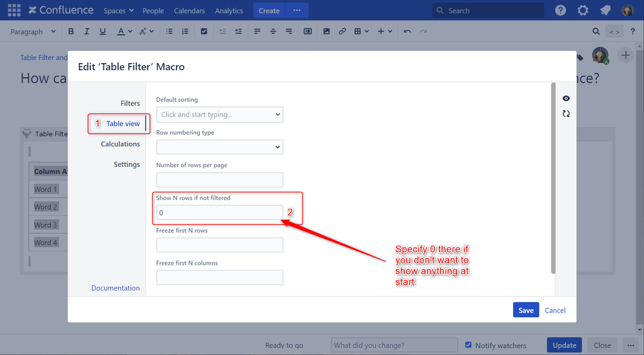
Task: Open the user profile avatar menu
Action: pos(628,10)
